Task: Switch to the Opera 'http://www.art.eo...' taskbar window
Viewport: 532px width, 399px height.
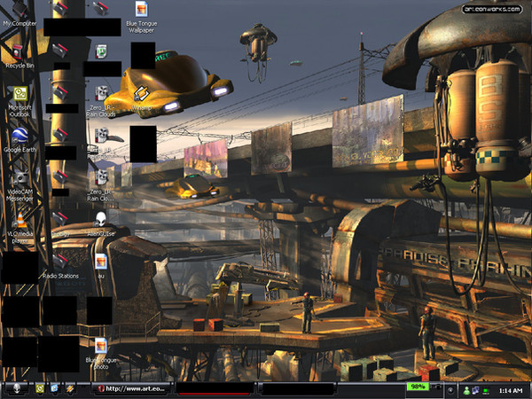Action: pyautogui.click(x=132, y=389)
